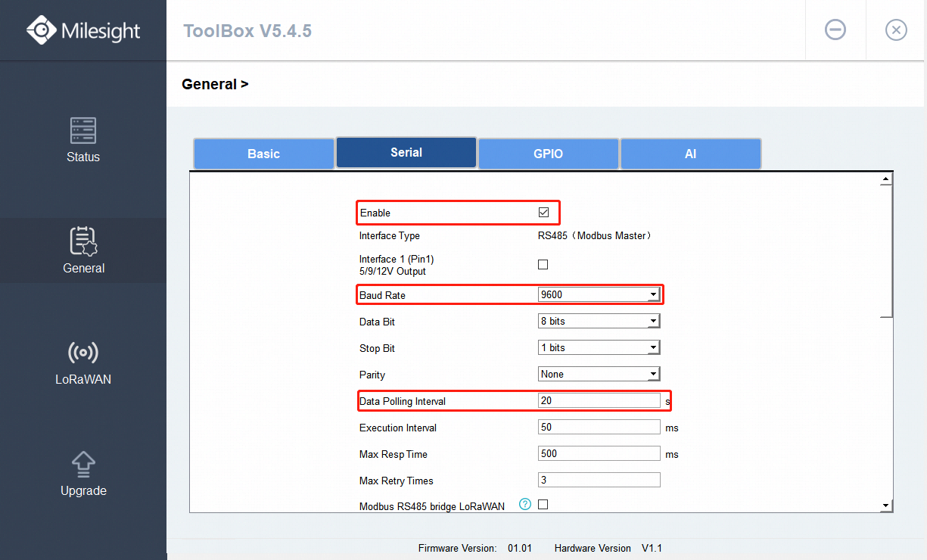Click the scrollbar down arrow
Screen dimensions: 927x560
(x=886, y=505)
